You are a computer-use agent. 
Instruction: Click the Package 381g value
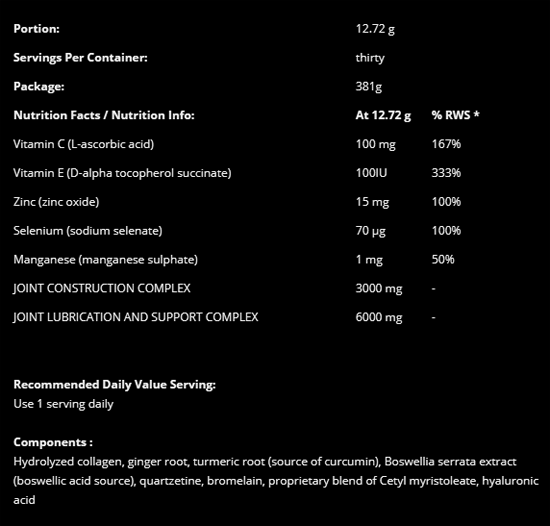(369, 87)
